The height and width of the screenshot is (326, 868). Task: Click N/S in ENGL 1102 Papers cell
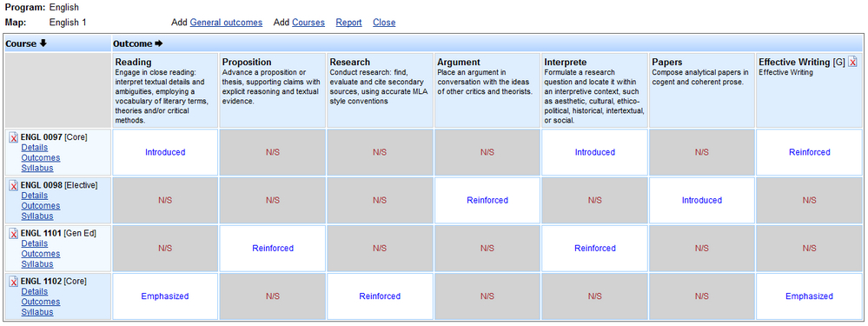click(702, 296)
